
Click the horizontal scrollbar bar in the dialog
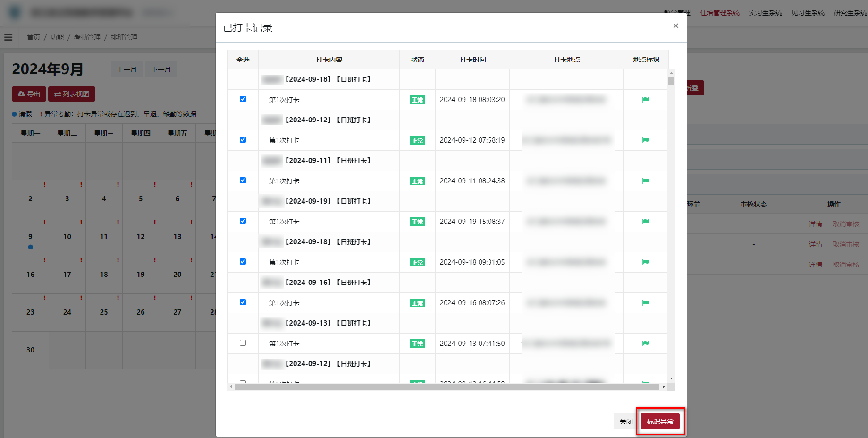point(447,386)
